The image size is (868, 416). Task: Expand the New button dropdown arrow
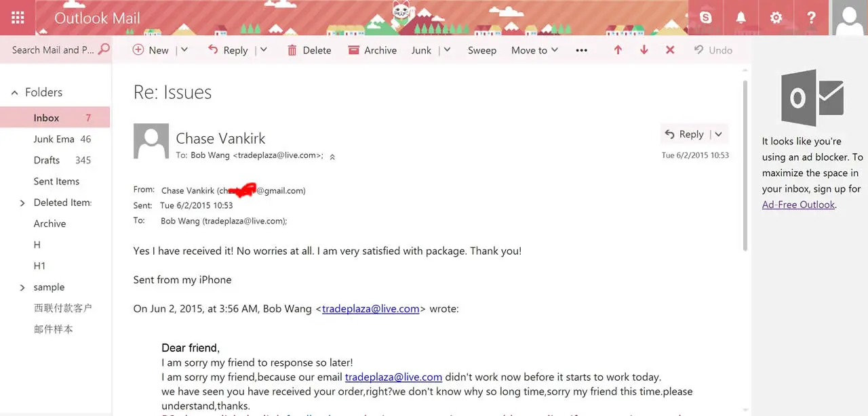(184, 50)
